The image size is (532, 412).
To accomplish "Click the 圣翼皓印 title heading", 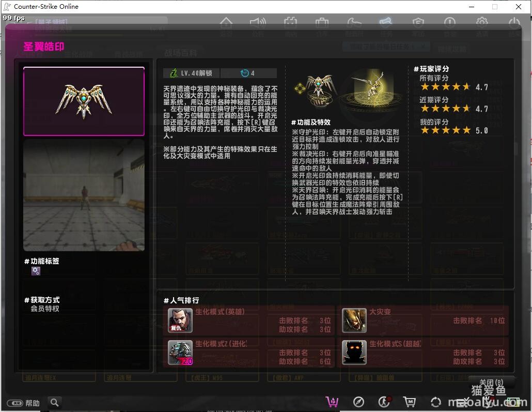I will point(44,47).
